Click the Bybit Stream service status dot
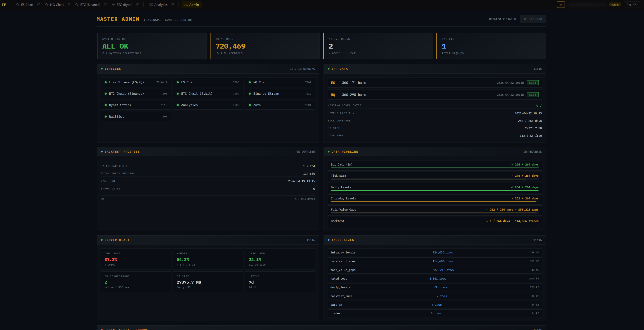The image size is (644, 330). point(106,105)
